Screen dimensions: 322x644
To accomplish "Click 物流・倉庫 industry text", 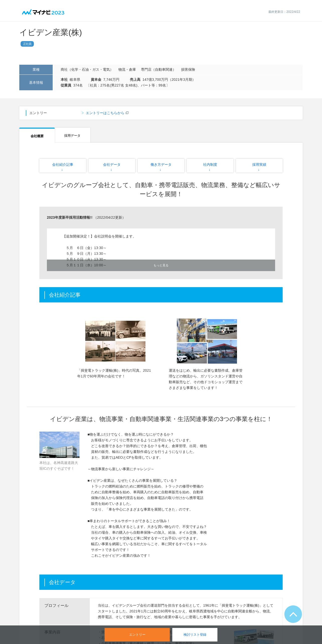I will click(127, 69).
